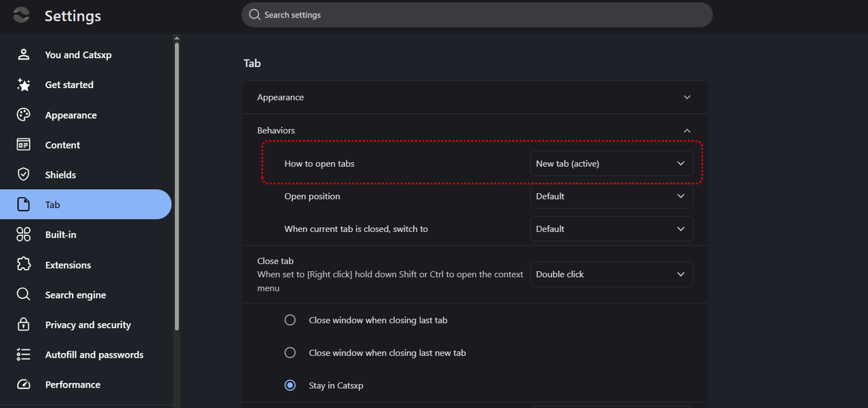Click the Built-in grid icon

(x=24, y=234)
